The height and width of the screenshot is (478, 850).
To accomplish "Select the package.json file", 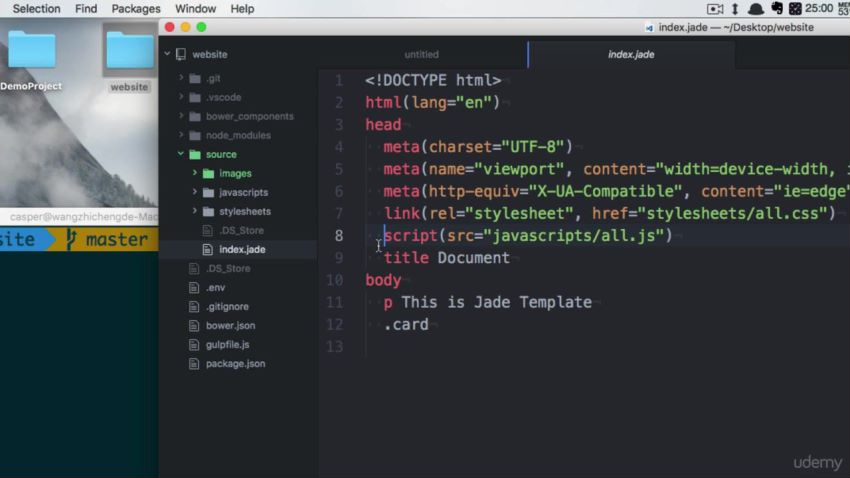I will (237, 364).
